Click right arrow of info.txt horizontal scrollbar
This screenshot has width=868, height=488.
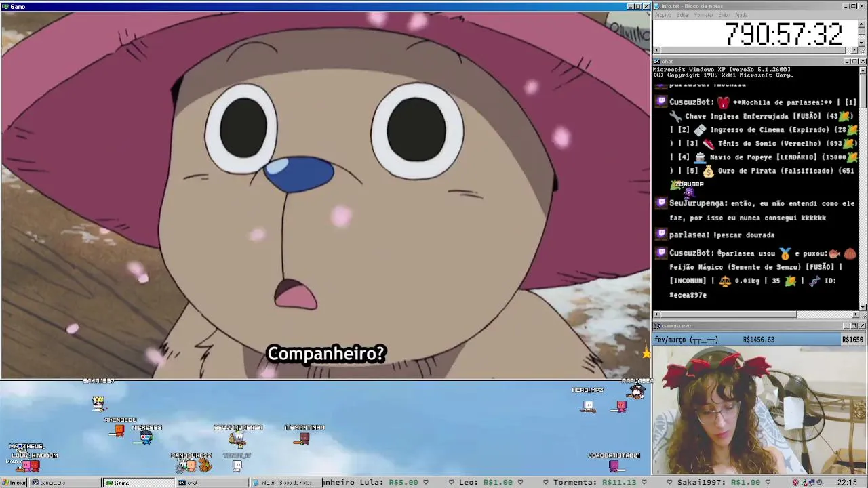pyautogui.click(x=854, y=50)
